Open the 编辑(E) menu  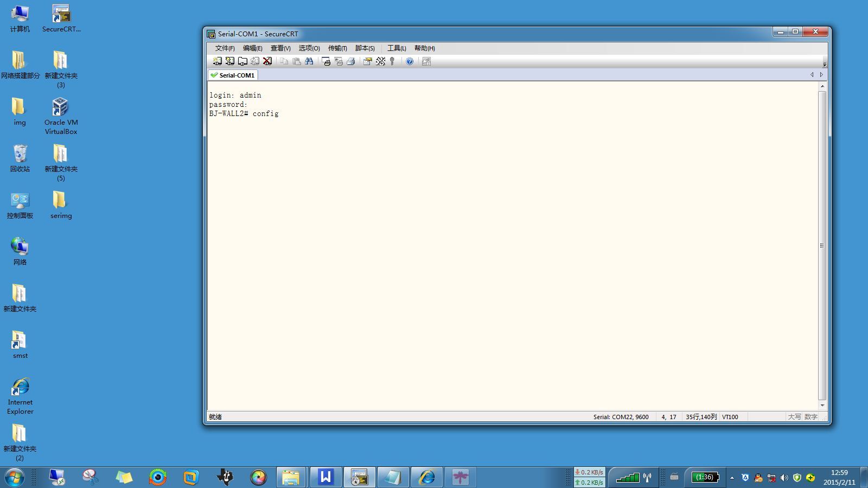[252, 48]
